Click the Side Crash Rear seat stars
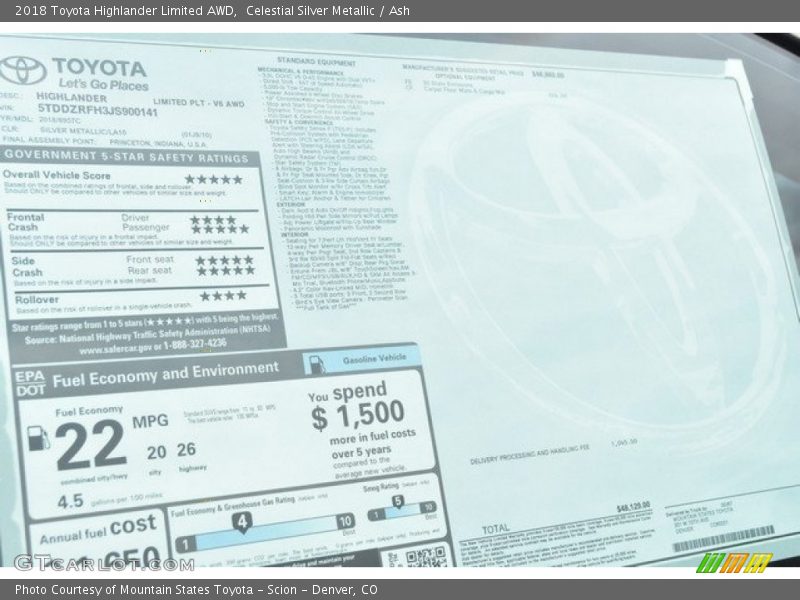This screenshot has height=600, width=800. point(226,270)
